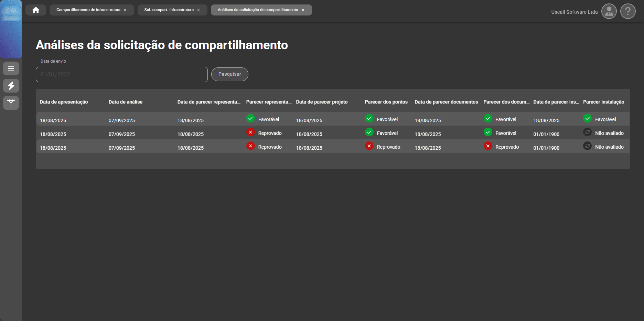
Task: Open the help question mark icon
Action: pos(627,11)
